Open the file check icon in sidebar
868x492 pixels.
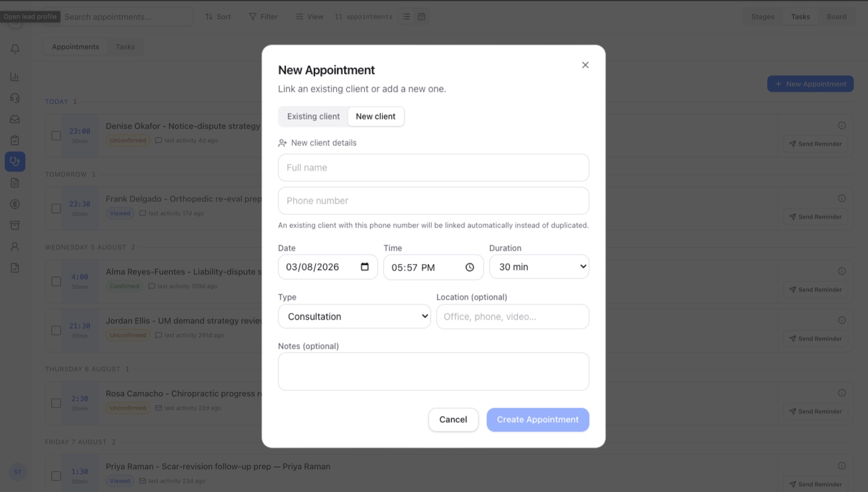(15, 268)
